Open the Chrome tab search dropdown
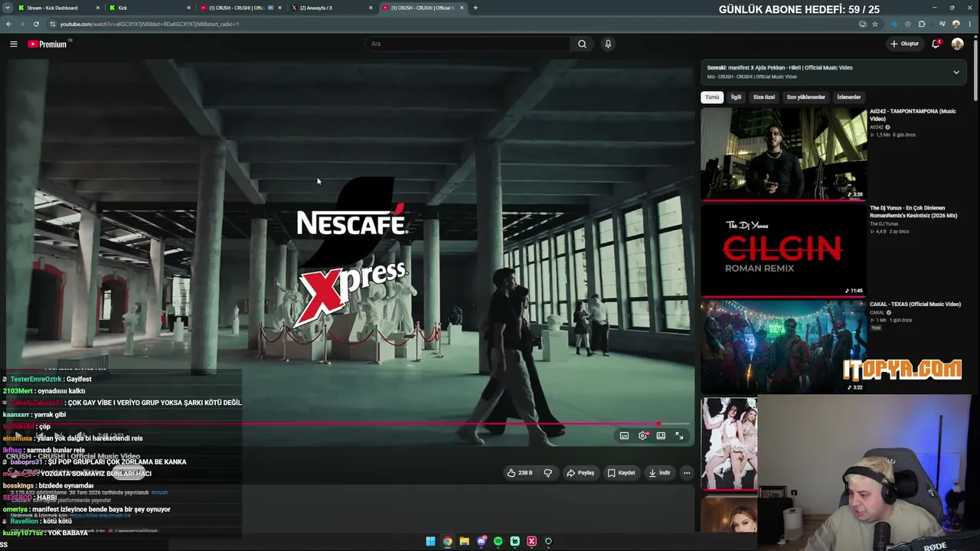The image size is (980, 551). (x=8, y=8)
